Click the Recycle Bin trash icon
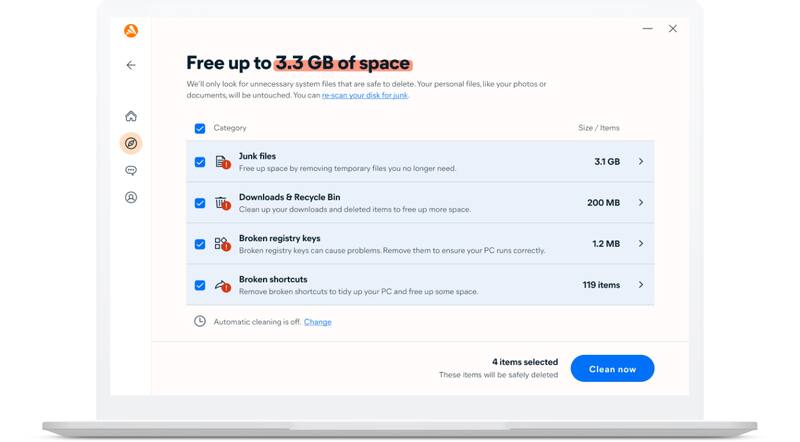This screenshot has width=800, height=442. point(222,203)
